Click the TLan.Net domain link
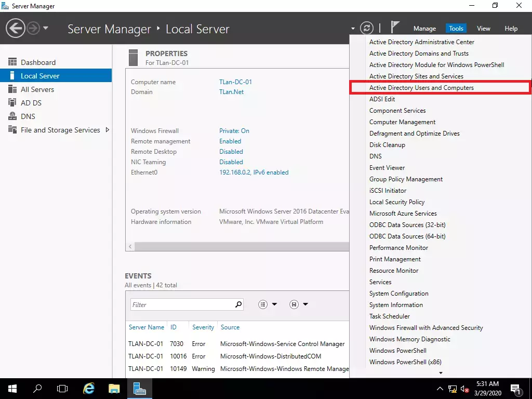 (231, 91)
